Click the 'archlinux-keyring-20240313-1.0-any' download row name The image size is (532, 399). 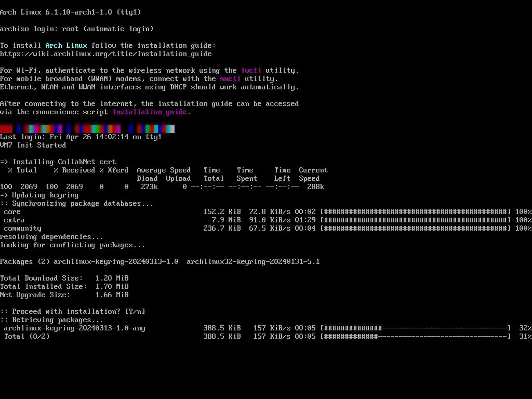click(x=75, y=328)
